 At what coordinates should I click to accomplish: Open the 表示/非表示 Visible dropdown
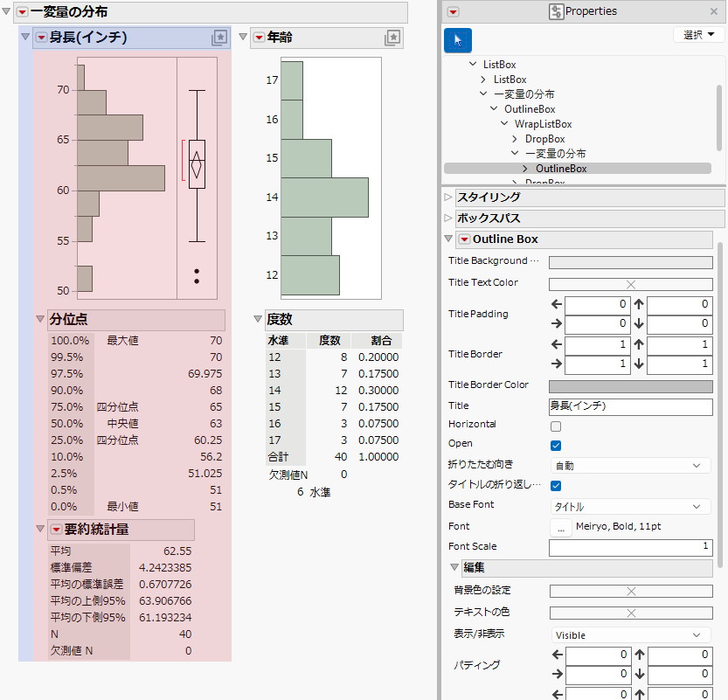(x=630, y=635)
